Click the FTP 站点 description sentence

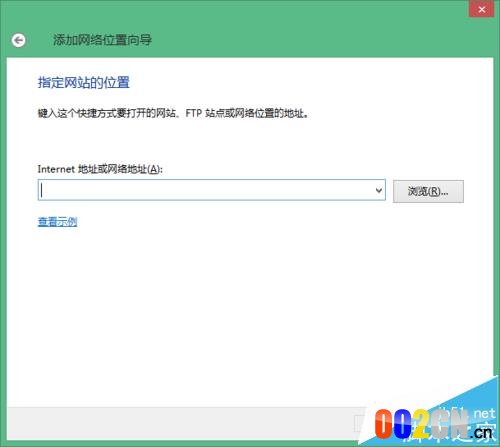click(x=174, y=113)
